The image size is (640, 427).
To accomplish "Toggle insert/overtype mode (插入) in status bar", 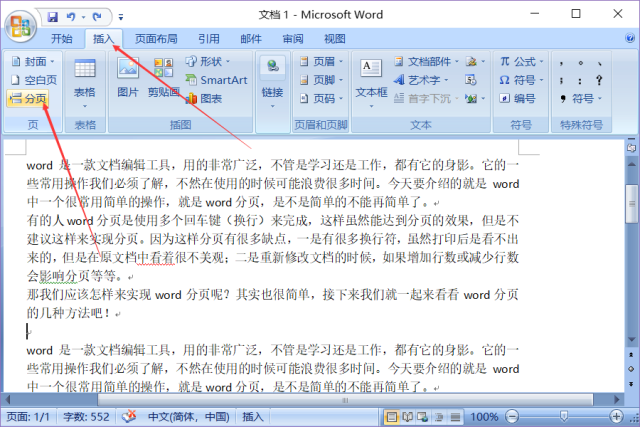I will (x=253, y=417).
